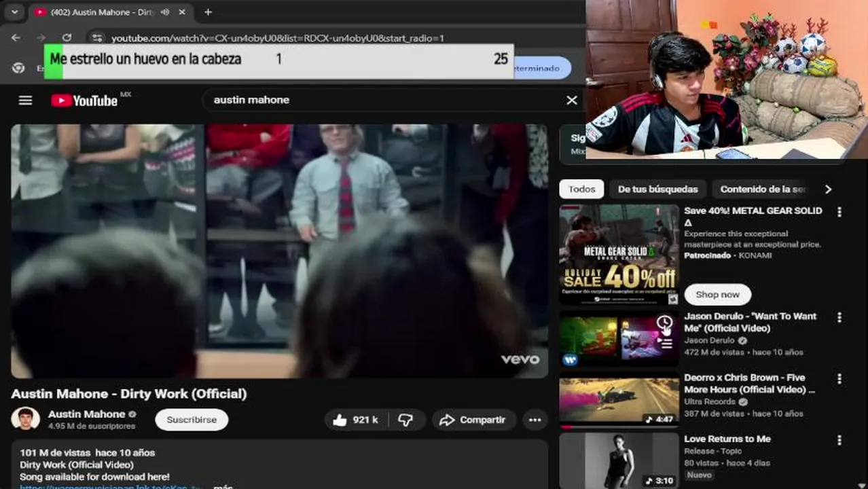Click the KONAMI sponsor name
The image size is (868, 489).
[755, 255]
